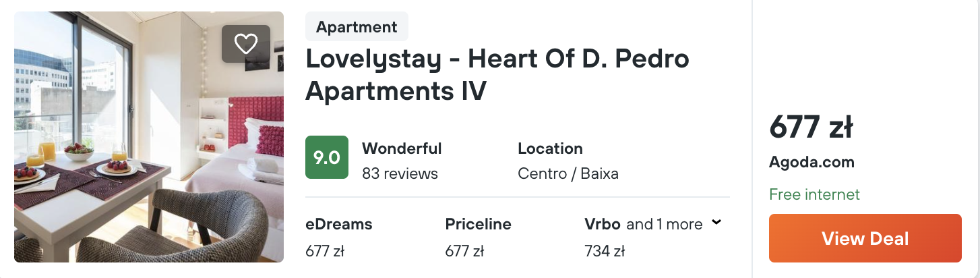Screen dimensions: 980x278
Task: View the 83 reviews
Action: (400, 173)
